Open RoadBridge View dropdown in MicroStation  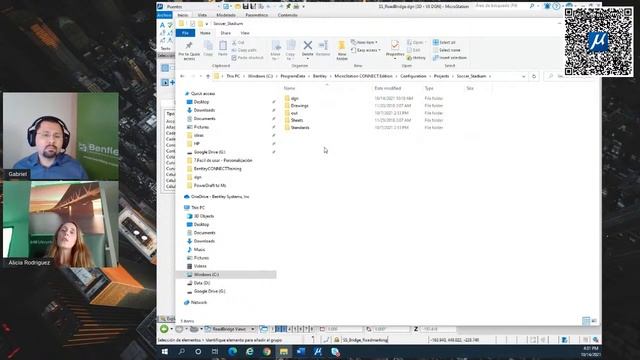coord(253,329)
